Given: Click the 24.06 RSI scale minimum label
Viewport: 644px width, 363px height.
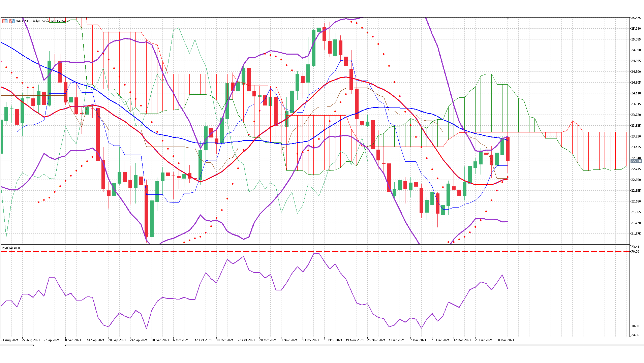Looking at the screenshot, I should point(635,335).
